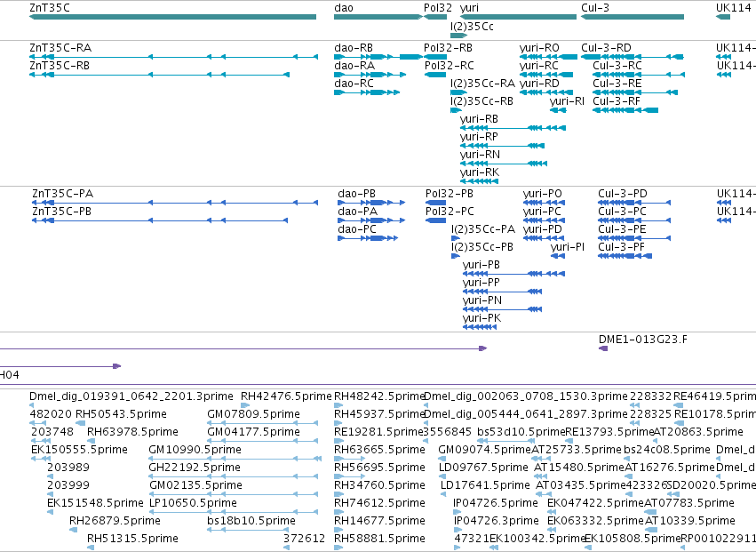Click the ZnT35C gene label
Viewport: 756px width, 552px height.
[x=50, y=8]
